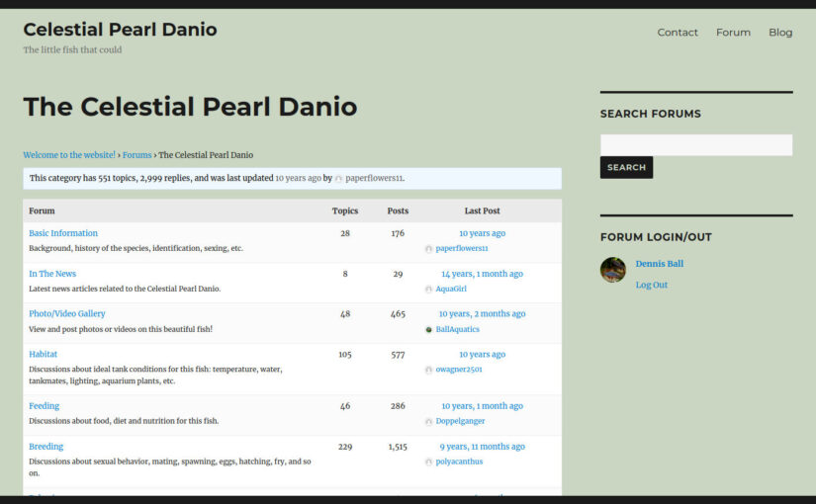Viewport: 816px width, 504px height.
Task: Click the Log Out link
Action: point(651,285)
